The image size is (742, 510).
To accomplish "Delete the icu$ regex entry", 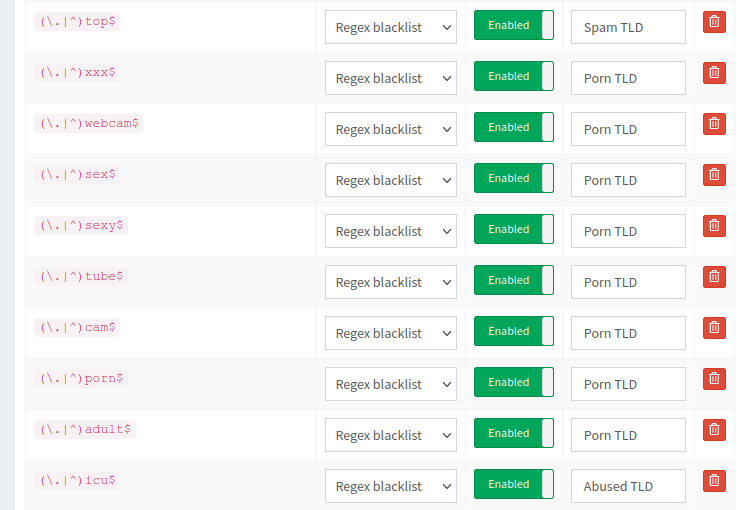I will click(x=714, y=481).
